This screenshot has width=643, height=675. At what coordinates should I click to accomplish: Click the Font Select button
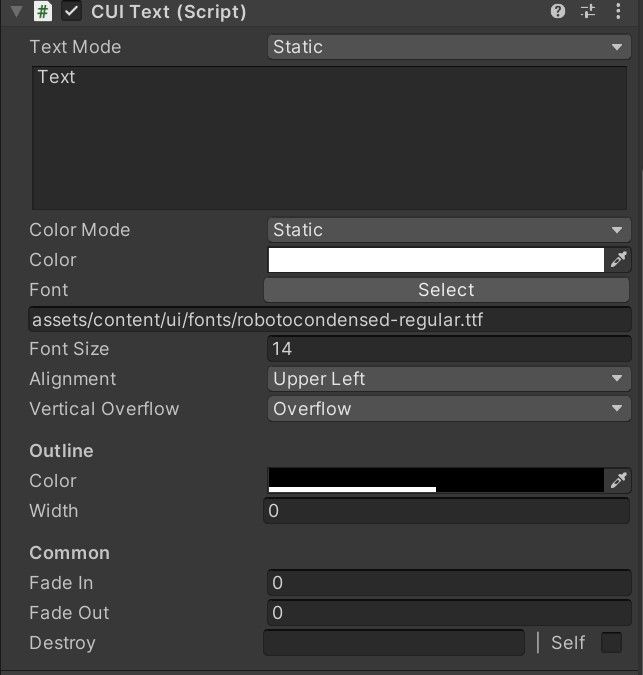[x=446, y=290]
